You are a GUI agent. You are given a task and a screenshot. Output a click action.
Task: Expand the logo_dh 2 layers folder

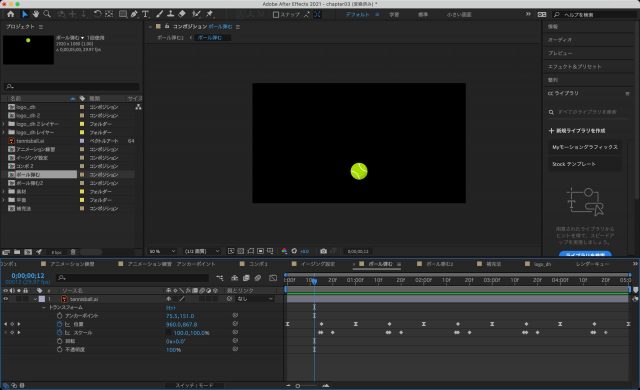pyautogui.click(x=4, y=124)
